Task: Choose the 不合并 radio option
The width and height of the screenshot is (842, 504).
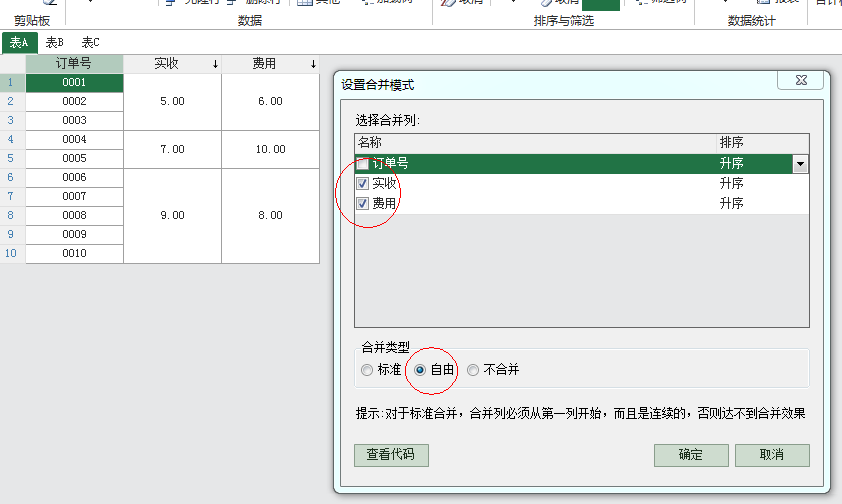Action: tap(473, 370)
